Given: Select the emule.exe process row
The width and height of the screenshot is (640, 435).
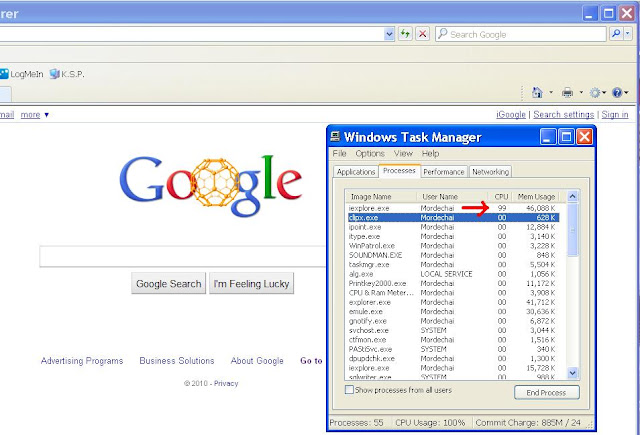Looking at the screenshot, I should pos(453,311).
